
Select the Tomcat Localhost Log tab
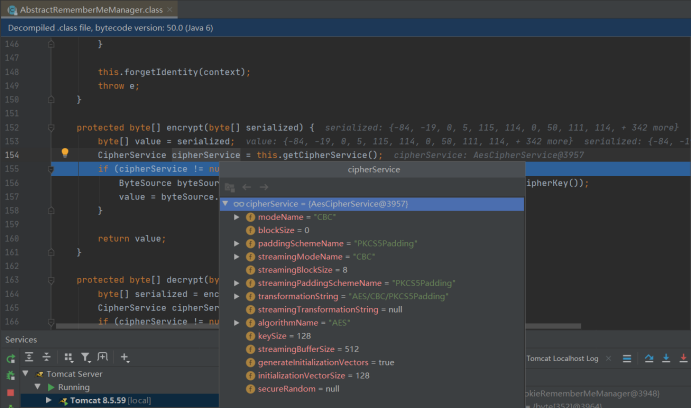pos(562,358)
